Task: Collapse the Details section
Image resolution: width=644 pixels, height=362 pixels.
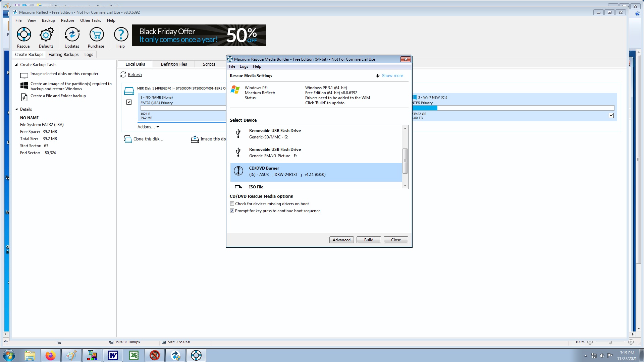Action: point(16,109)
